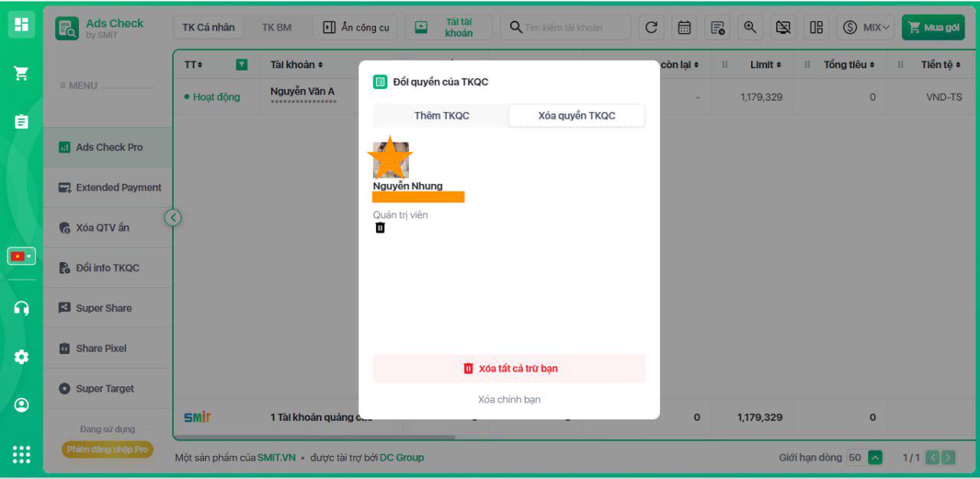Open the shopping cart in left sidebar

click(21, 74)
